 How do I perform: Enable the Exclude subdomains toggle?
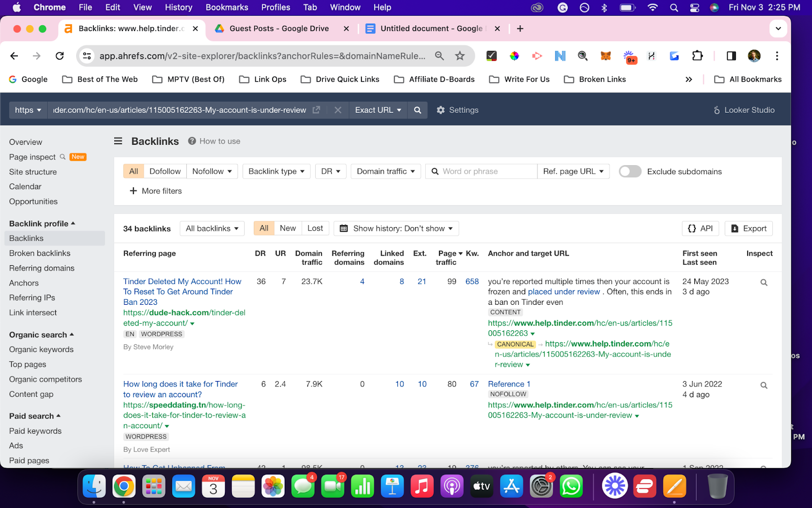(630, 171)
